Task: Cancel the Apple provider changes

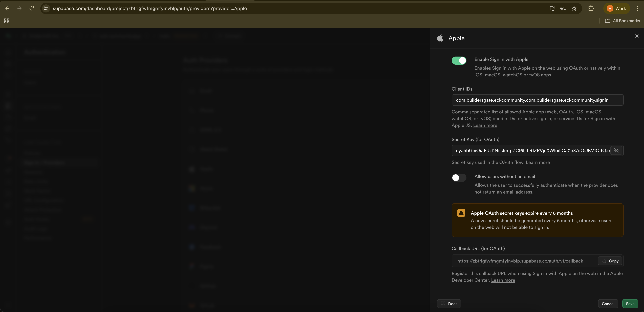Action: tap(608, 304)
